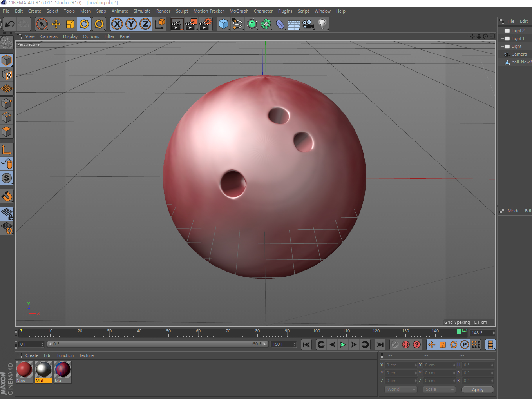This screenshot has width=532, height=399.
Task: Click the 0 F start frame field
Action: 31,344
